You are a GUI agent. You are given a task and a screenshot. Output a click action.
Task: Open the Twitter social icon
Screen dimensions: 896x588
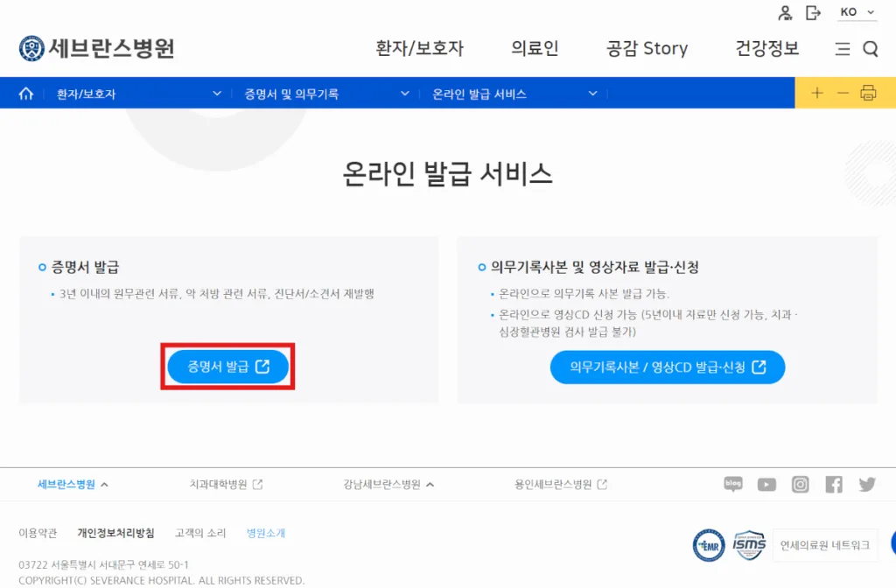(x=867, y=484)
